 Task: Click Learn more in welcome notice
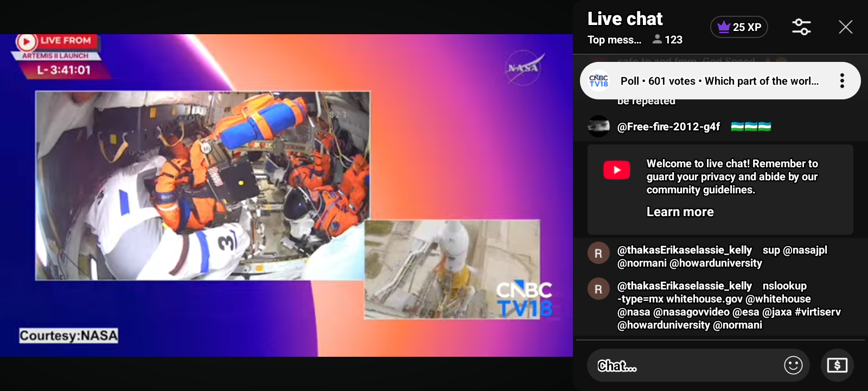pos(680,212)
